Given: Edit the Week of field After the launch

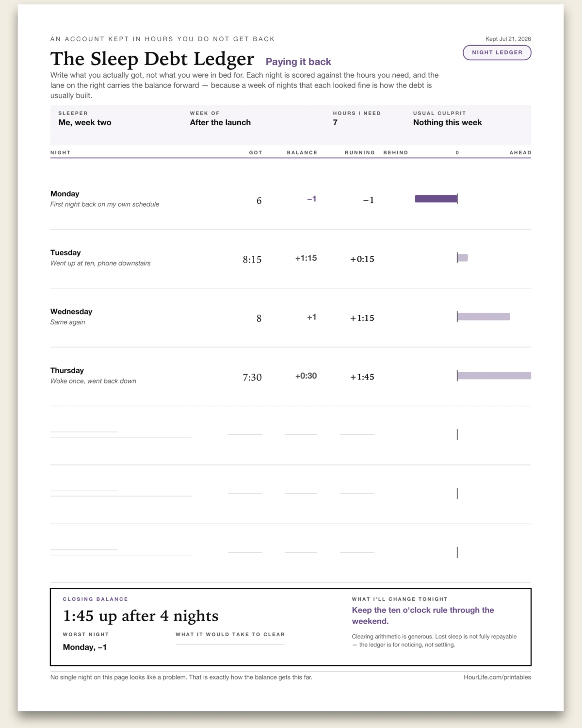Looking at the screenshot, I should (x=220, y=122).
